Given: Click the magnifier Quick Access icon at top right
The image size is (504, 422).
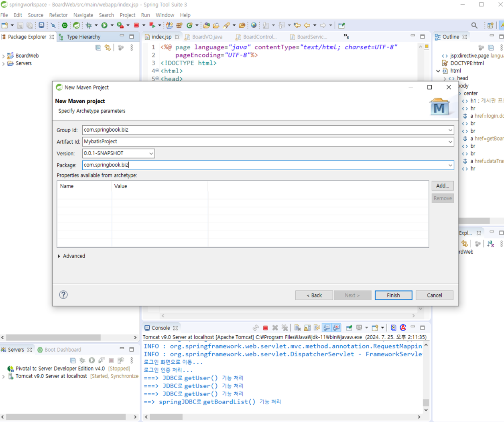Looking at the screenshot, I should pyautogui.click(x=474, y=25).
